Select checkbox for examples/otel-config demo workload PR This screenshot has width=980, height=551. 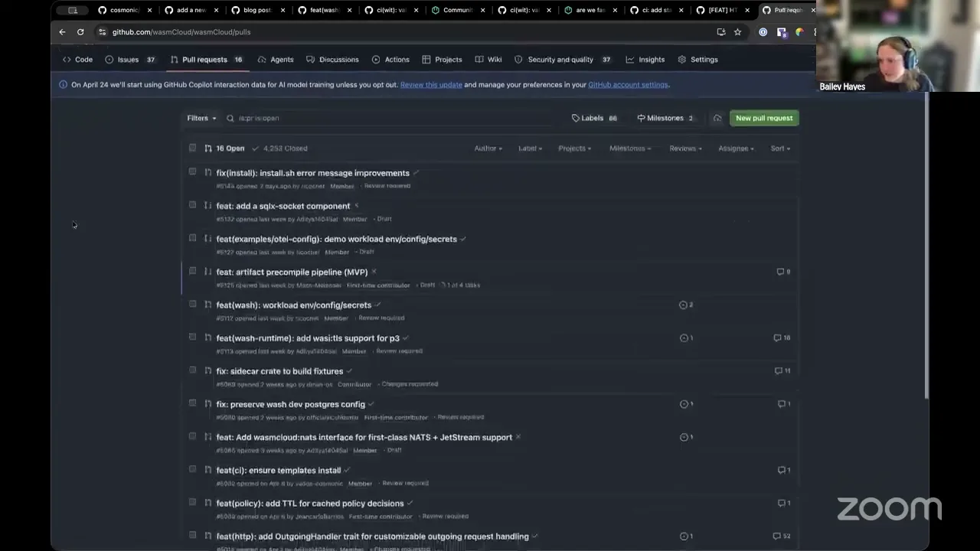pos(192,238)
